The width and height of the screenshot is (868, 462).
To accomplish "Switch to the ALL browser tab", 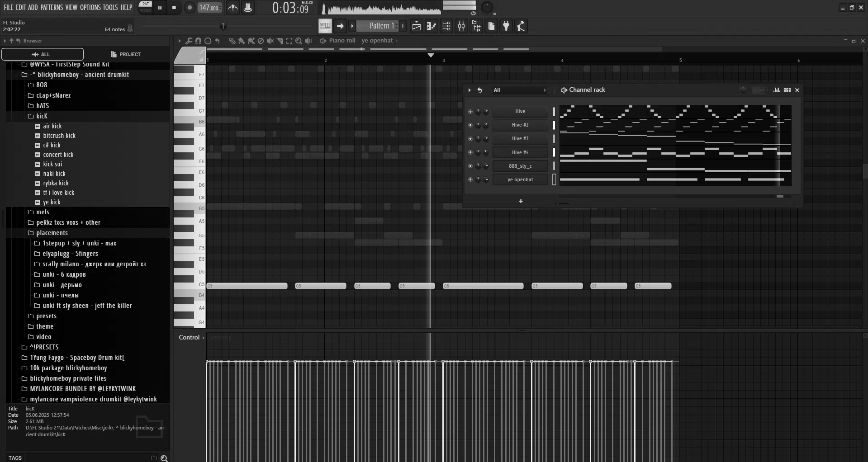I will point(43,54).
